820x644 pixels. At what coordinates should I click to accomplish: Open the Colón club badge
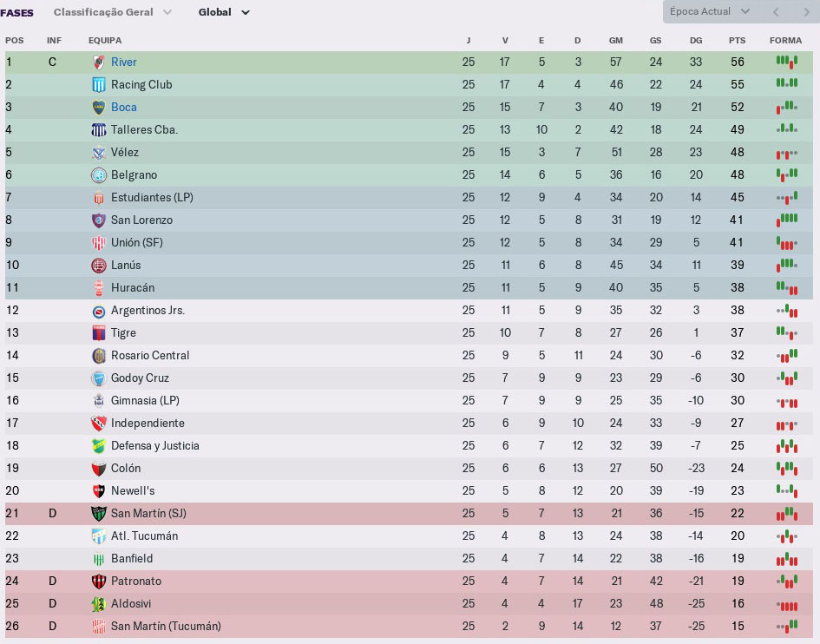coord(98,468)
